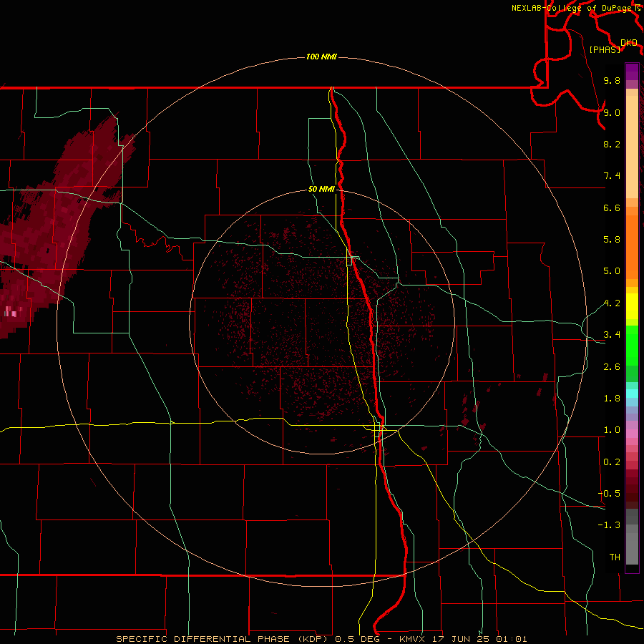Click the 9.0 value on the scale
The image size is (644, 644).
point(612,112)
